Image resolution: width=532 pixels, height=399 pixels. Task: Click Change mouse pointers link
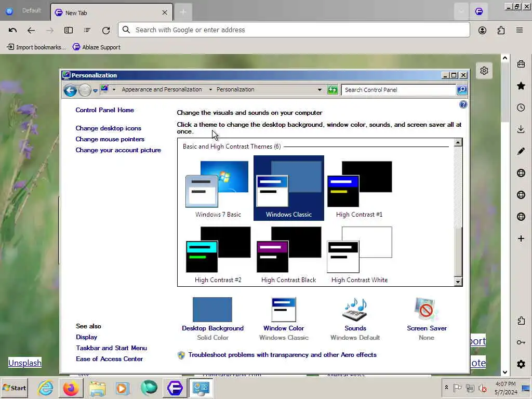point(110,139)
